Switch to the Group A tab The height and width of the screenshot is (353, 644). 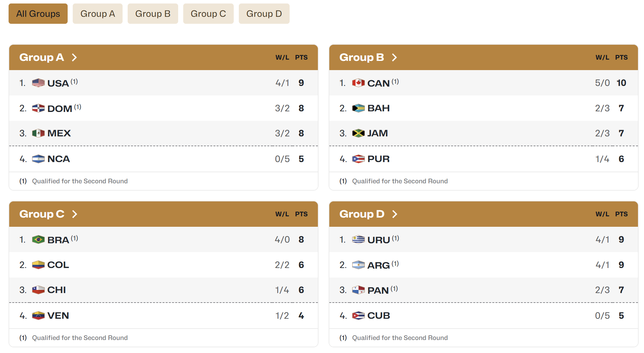coord(97,14)
